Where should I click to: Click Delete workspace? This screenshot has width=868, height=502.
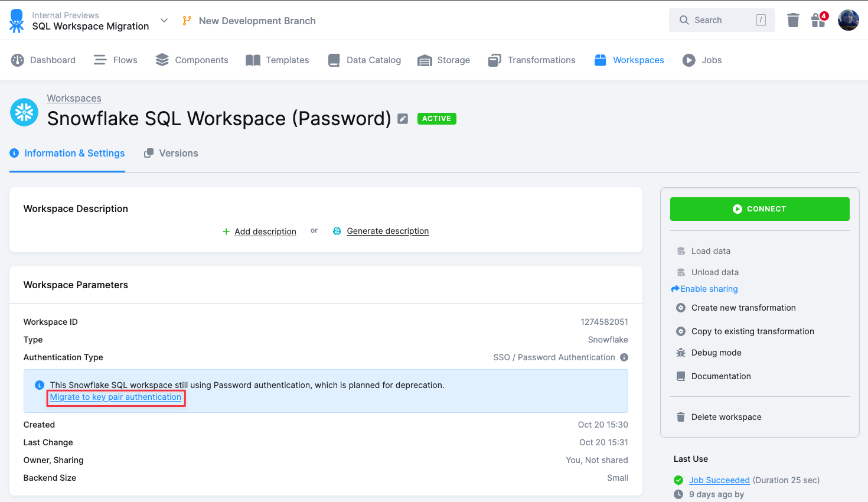(x=726, y=417)
